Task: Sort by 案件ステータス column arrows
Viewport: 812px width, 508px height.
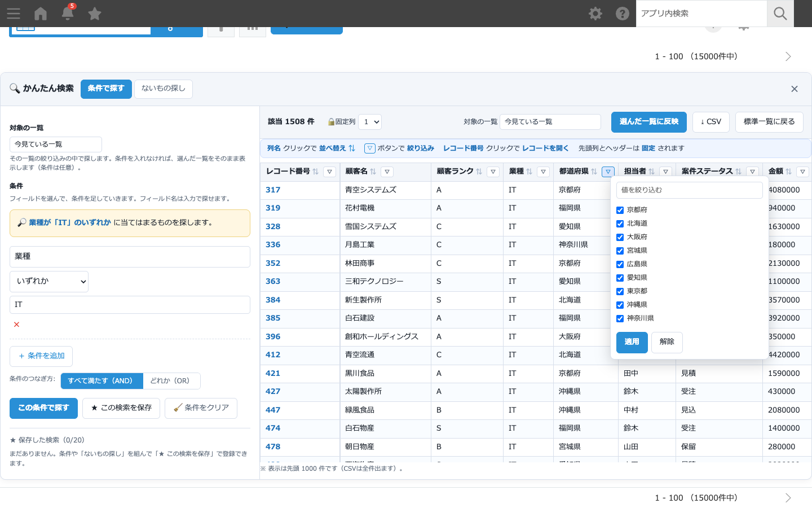Action: click(738, 172)
